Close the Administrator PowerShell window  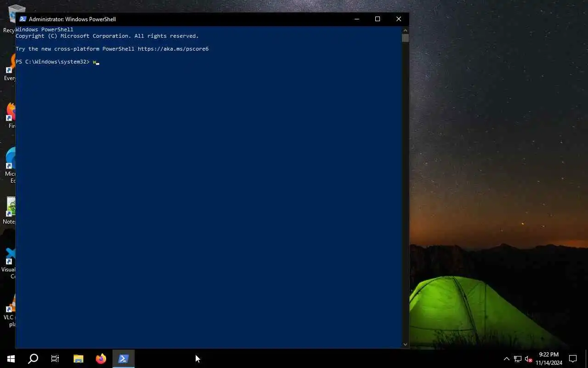coord(399,19)
